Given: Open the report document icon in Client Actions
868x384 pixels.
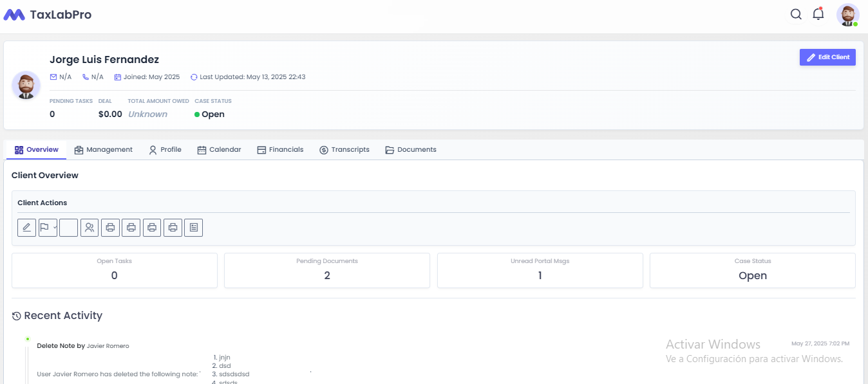Looking at the screenshot, I should [193, 227].
